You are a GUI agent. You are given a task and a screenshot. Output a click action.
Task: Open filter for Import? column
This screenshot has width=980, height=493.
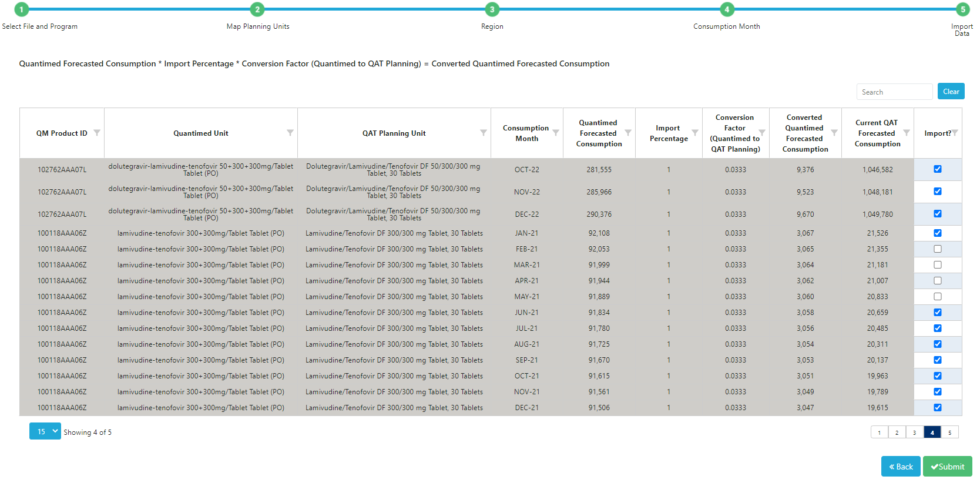[955, 133]
